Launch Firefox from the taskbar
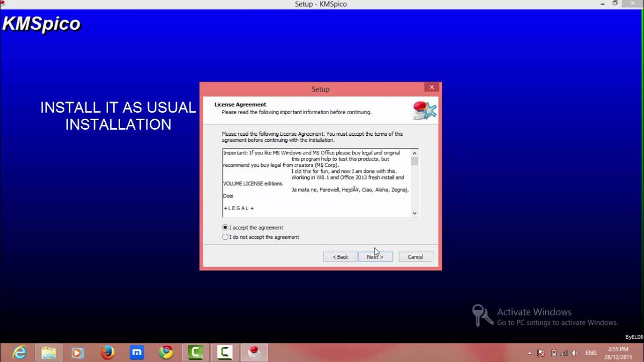644x362 pixels. [107, 353]
